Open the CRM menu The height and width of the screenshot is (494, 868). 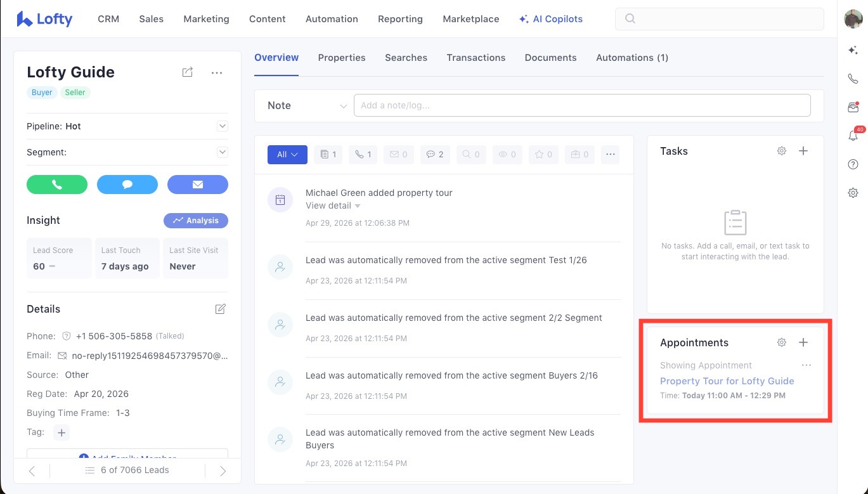[108, 19]
